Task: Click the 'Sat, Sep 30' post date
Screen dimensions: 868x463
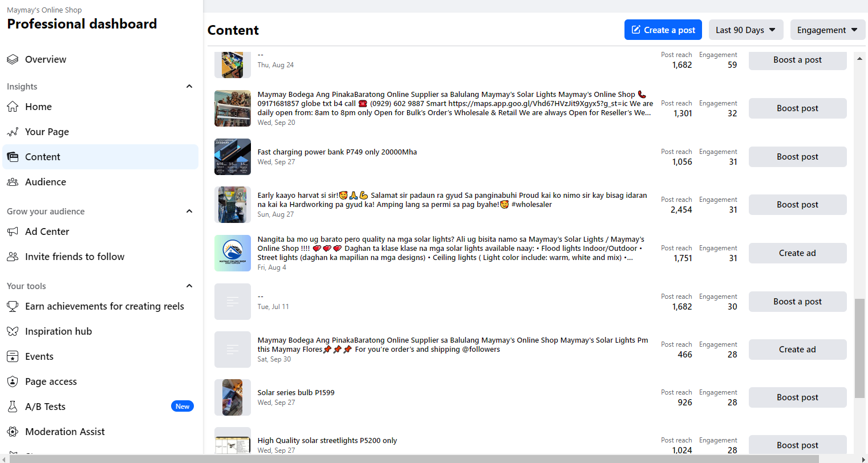Action: coord(274,359)
